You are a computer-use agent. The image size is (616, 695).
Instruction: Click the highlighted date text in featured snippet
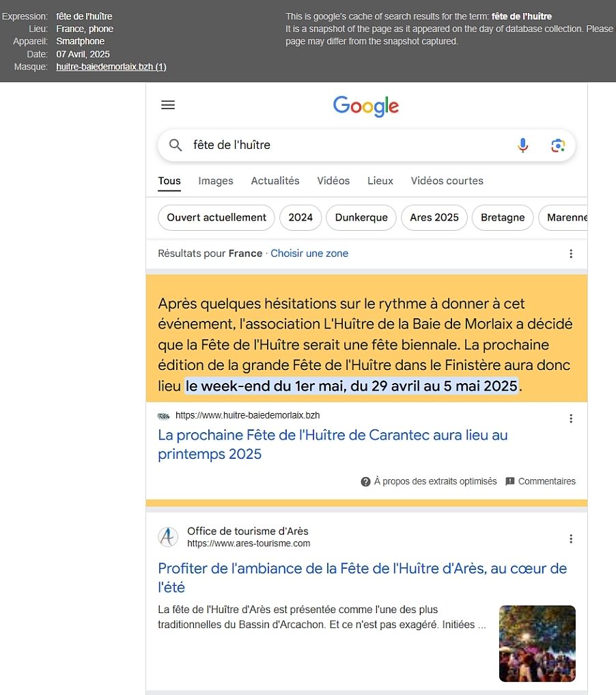coord(352,386)
